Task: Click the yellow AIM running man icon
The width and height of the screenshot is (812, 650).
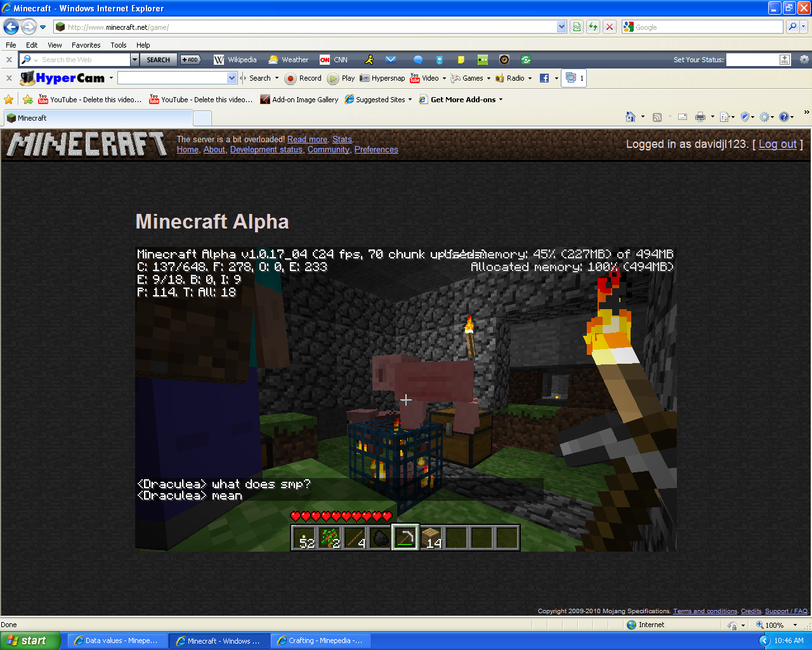Action: [369, 60]
